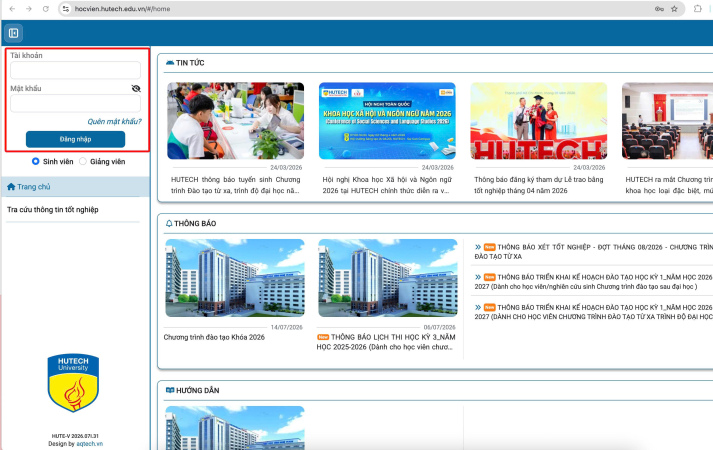Select the Sinh viên radio option
713x450 pixels.
click(35, 161)
